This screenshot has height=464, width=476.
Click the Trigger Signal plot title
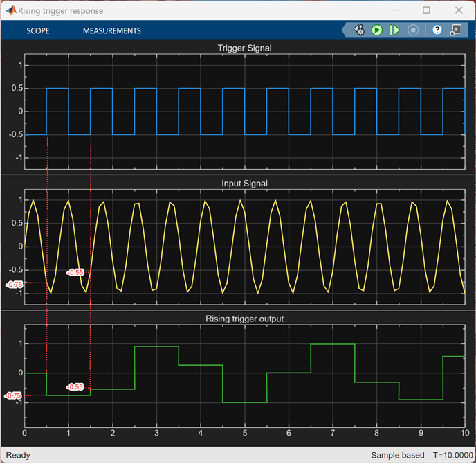tap(244, 48)
